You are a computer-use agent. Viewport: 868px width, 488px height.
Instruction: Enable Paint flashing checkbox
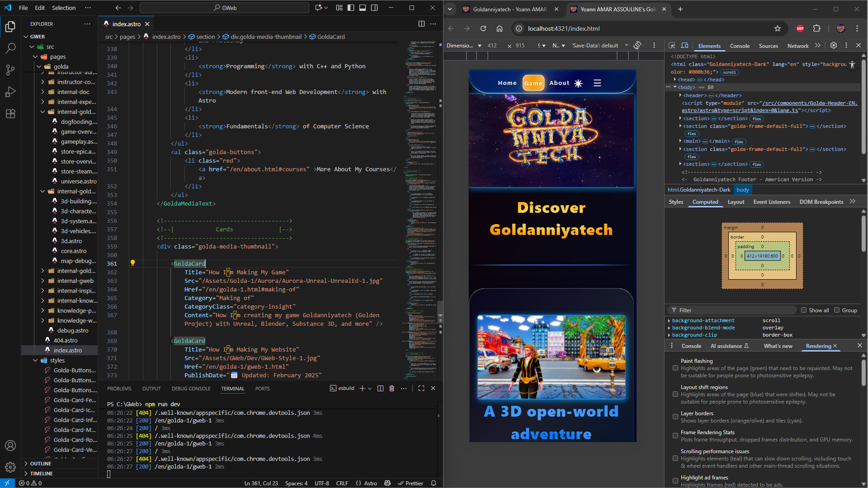[x=675, y=368]
